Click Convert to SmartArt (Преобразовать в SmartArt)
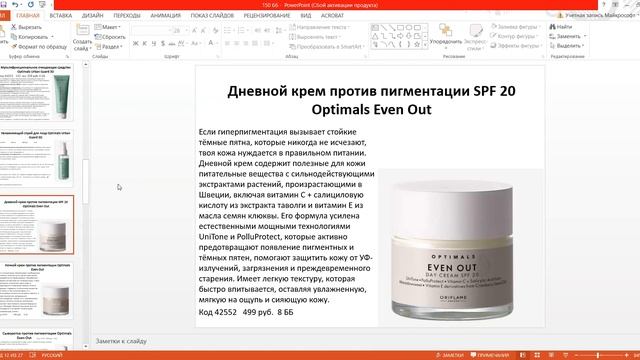Image resolution: width=640 pixels, height=360 pixels. coord(327,47)
